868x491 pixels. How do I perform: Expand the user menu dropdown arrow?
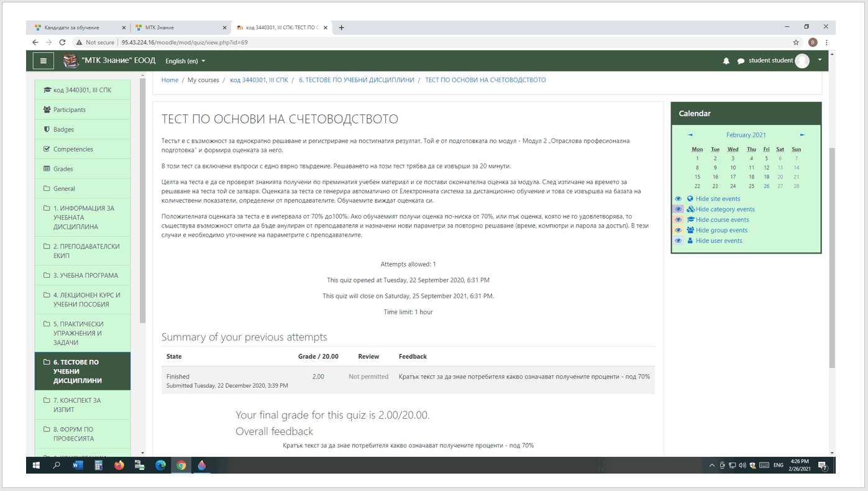[x=820, y=60]
